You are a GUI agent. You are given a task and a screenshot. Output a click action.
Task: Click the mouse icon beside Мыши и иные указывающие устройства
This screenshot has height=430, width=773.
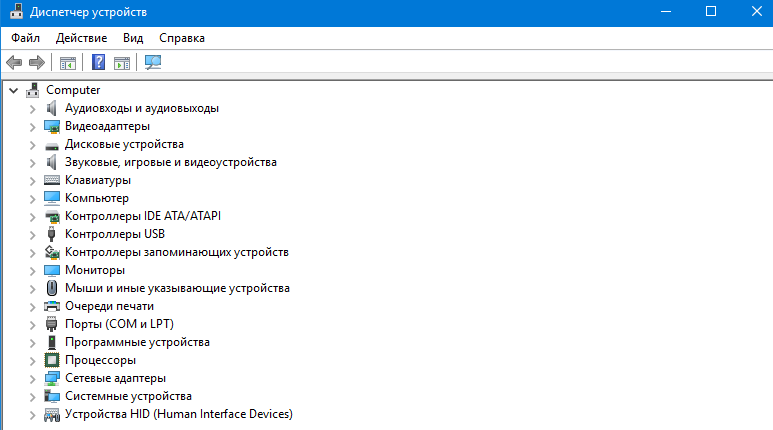[x=52, y=288]
